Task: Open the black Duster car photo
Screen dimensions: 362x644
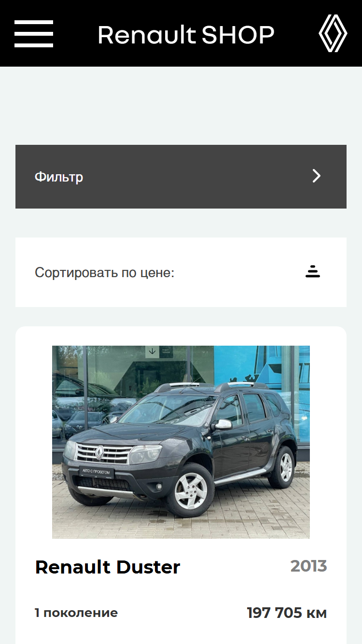Action: tap(181, 442)
